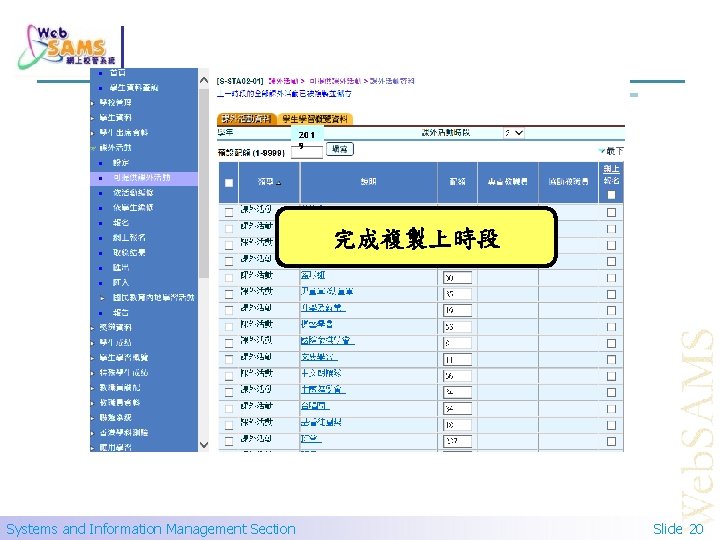
Task: Expand the 學生資料 sidebar section
Action: (115, 118)
